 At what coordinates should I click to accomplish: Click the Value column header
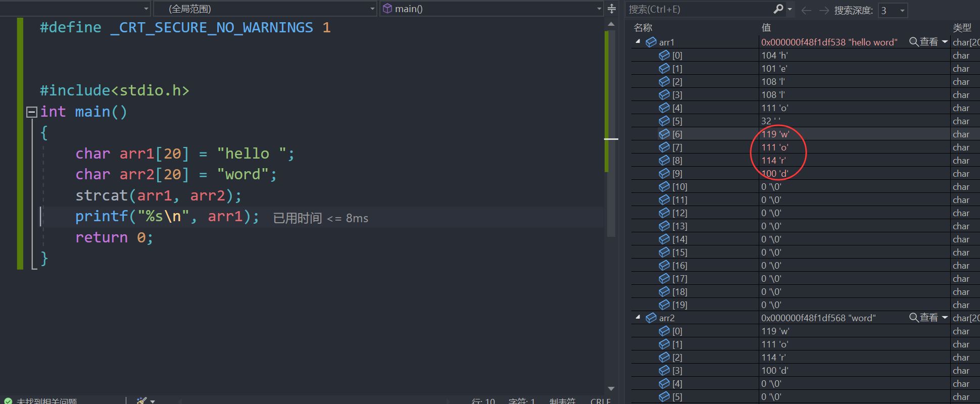766,28
